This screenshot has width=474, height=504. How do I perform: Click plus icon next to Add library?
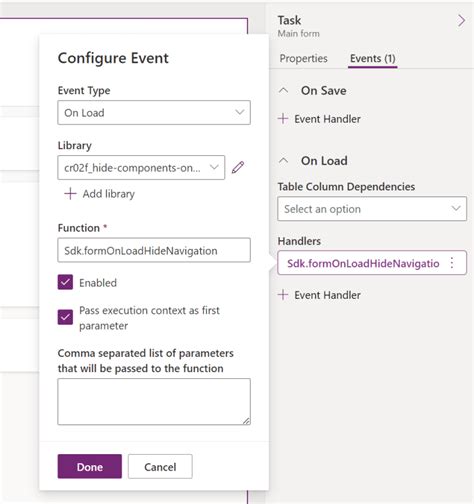point(70,194)
